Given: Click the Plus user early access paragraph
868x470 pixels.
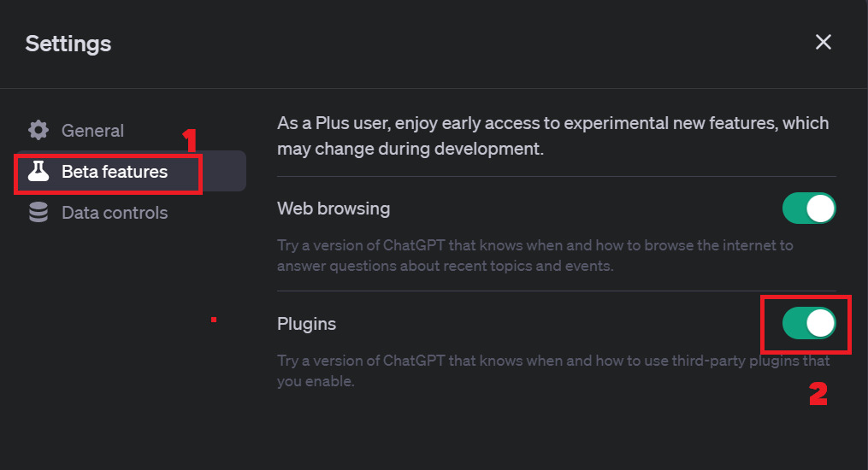Looking at the screenshot, I should tap(552, 136).
